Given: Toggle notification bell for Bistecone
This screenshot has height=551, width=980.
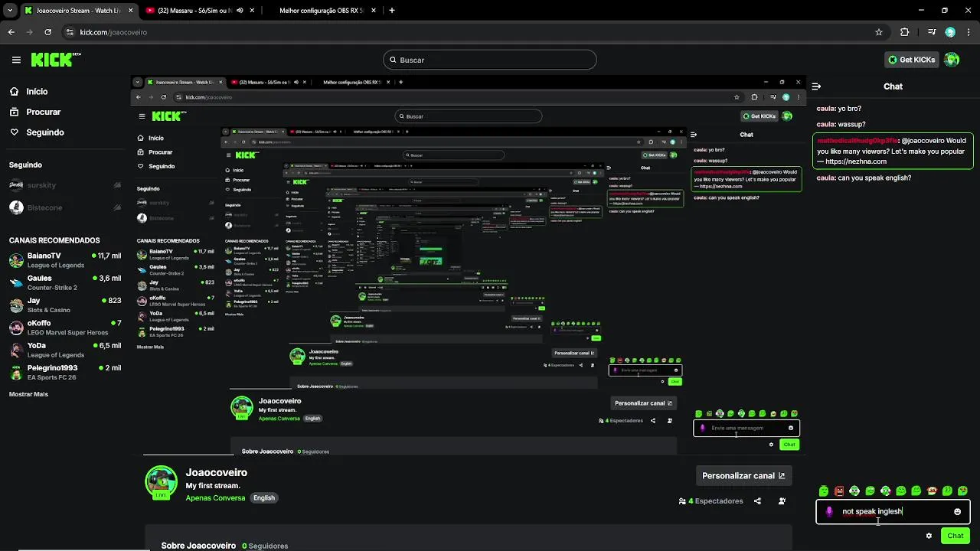Looking at the screenshot, I should tap(117, 207).
